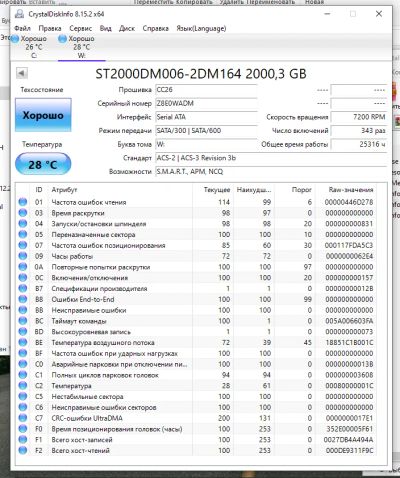Click the Хорошо health status button
Image resolution: width=400 pixels, height=478 pixels.
click(x=43, y=115)
